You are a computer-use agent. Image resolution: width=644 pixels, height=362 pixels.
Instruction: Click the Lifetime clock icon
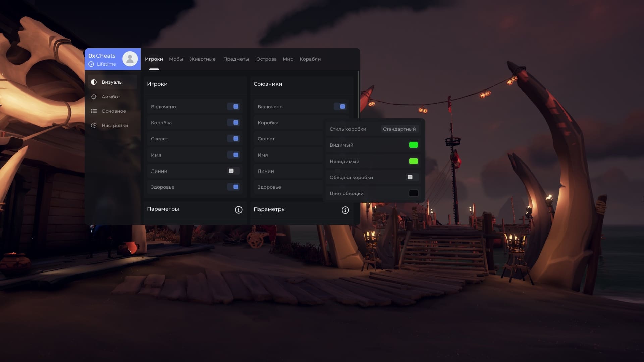pyautogui.click(x=91, y=64)
